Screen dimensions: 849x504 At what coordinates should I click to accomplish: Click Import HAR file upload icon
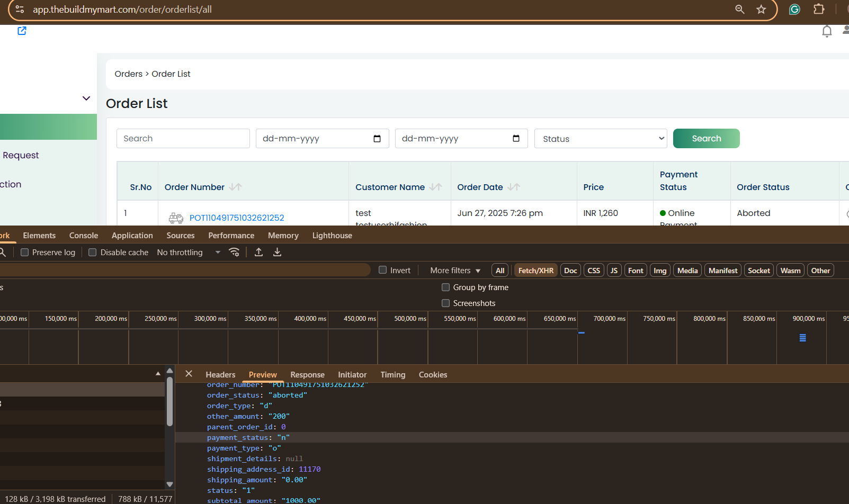(x=258, y=252)
